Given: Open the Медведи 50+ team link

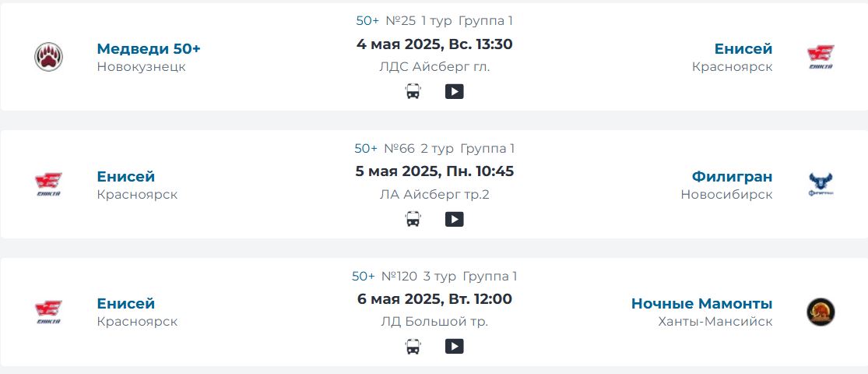Looking at the screenshot, I should point(149,49).
